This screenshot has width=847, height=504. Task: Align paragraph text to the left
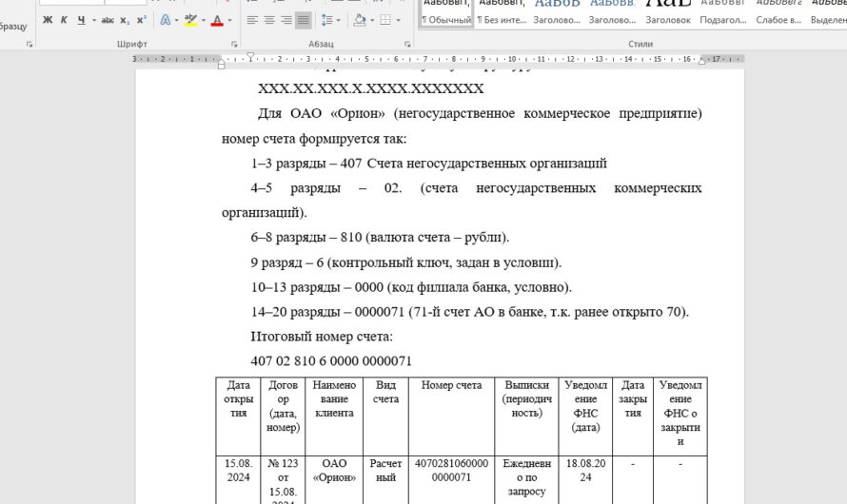(252, 21)
